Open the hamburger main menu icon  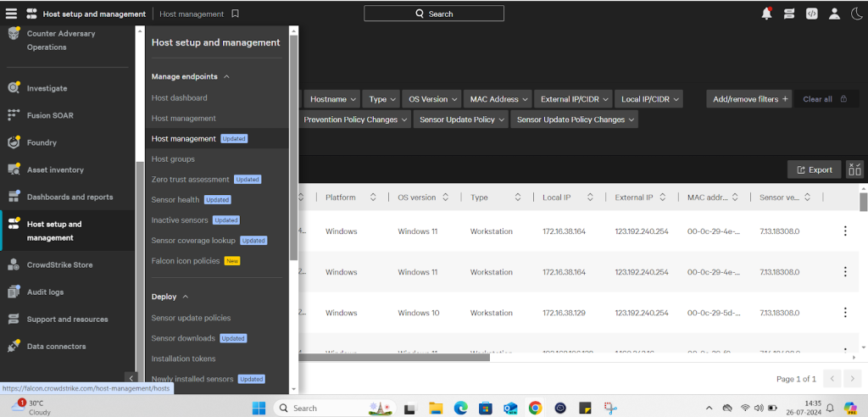(x=11, y=14)
